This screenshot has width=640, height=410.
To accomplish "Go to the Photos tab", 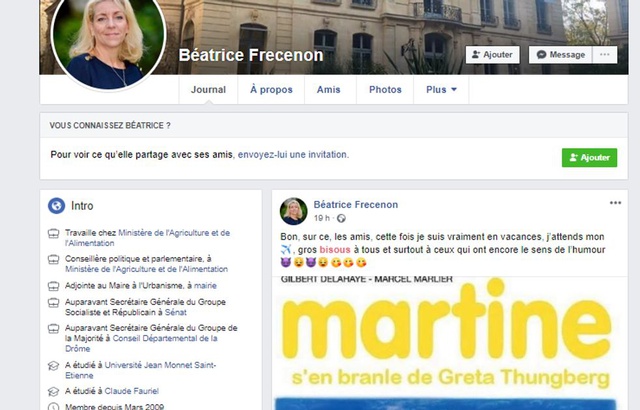I will click(385, 90).
